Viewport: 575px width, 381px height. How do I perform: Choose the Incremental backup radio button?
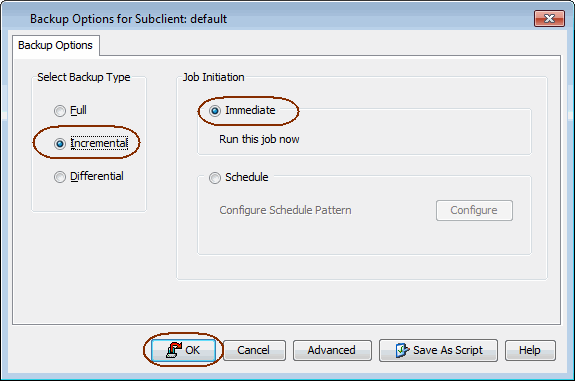click(60, 143)
